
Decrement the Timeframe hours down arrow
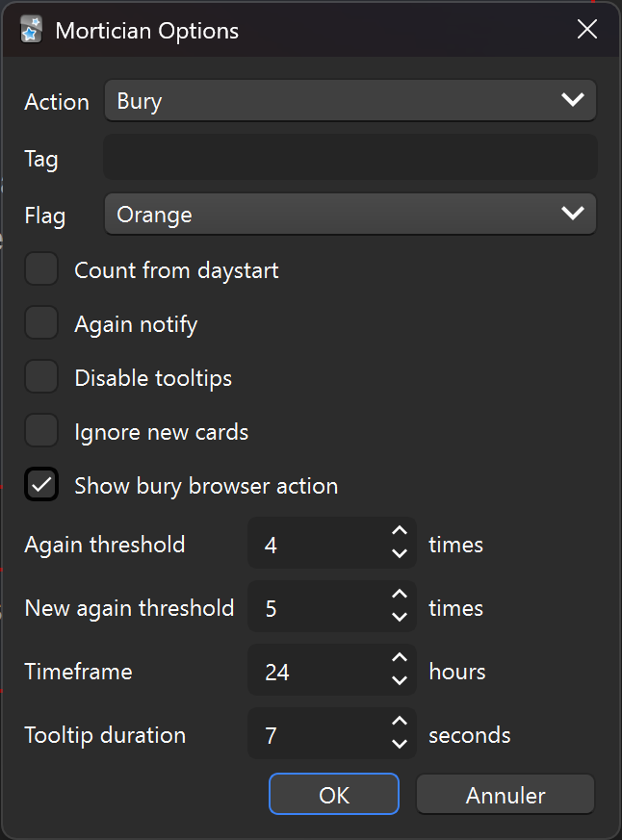400,681
